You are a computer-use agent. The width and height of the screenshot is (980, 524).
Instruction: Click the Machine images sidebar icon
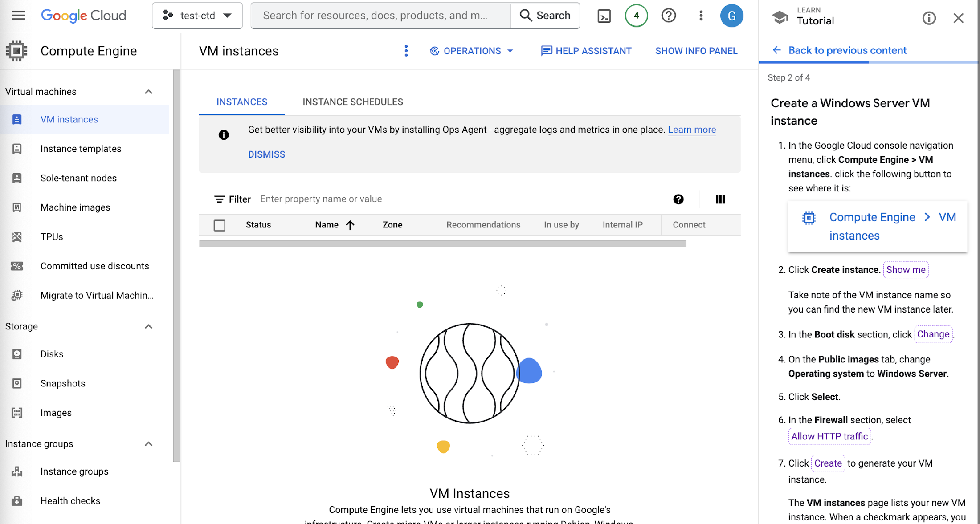[x=17, y=207]
